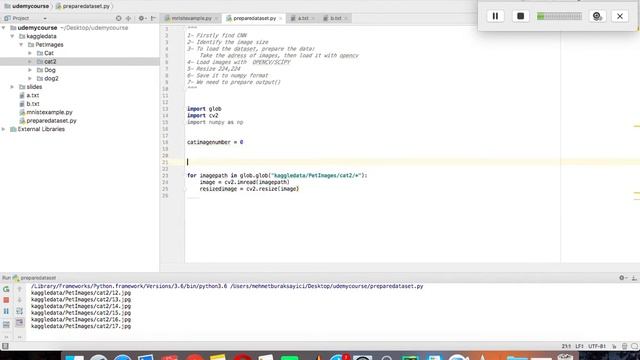This screenshot has height=360, width=640.
Task: Collapse all in the Project panel
Action: pyautogui.click(x=129, y=18)
